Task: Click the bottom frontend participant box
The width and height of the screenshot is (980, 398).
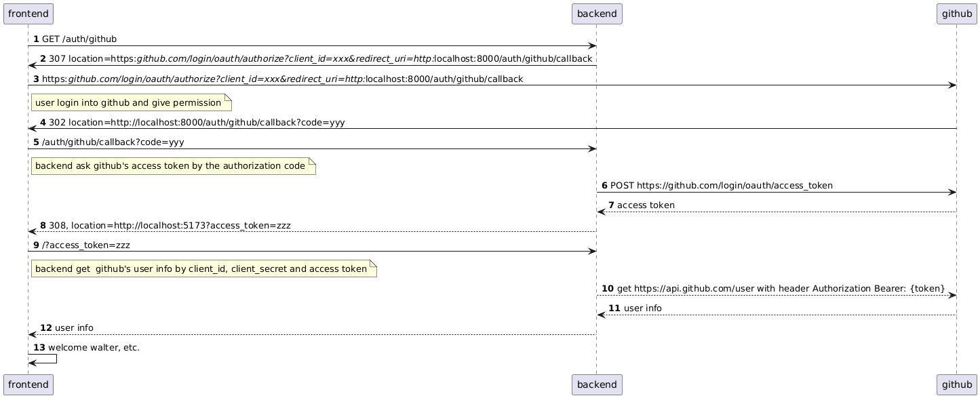Action: (28, 384)
